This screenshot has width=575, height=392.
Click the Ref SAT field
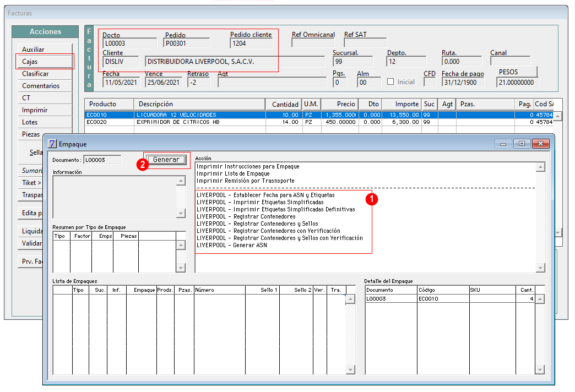tap(365, 43)
